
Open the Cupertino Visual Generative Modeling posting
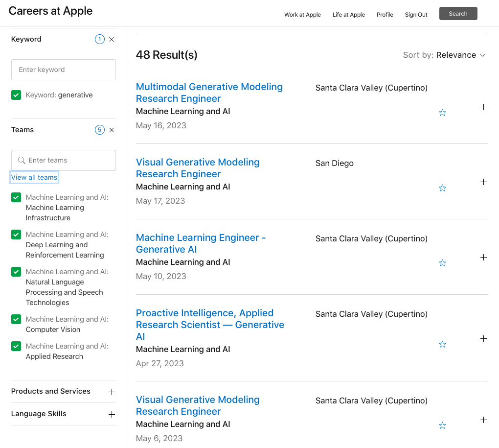pos(198,406)
